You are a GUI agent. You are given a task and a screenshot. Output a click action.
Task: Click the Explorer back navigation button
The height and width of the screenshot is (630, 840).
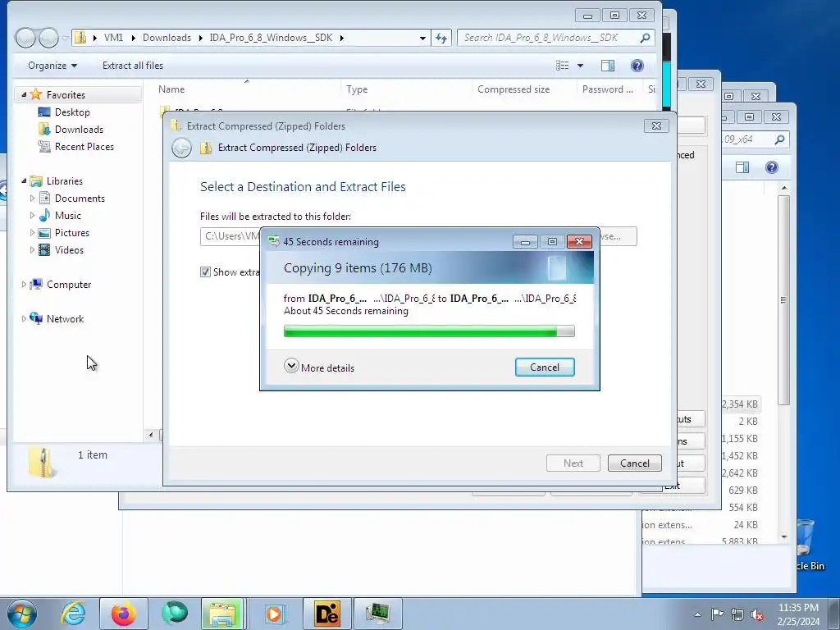point(25,38)
